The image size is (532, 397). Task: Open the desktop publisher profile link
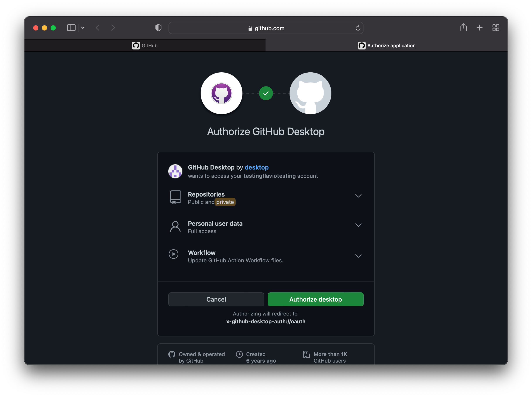(x=256, y=167)
